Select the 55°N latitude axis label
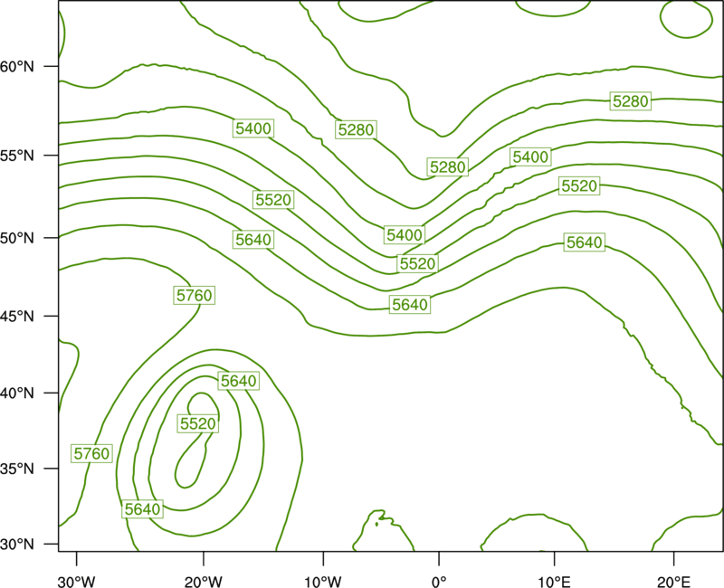Image resolution: width=724 pixels, height=588 pixels. (x=17, y=156)
